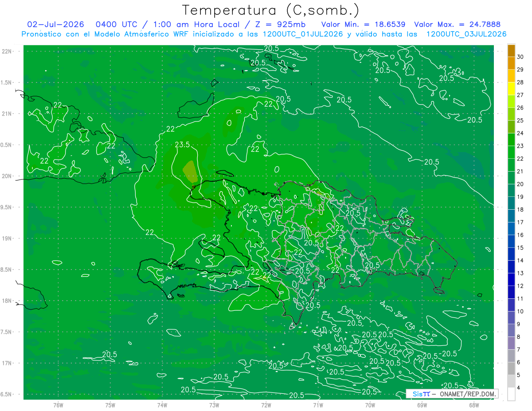This screenshot has width=532, height=411.
Task: Click the 18N latitude axis label
Action: [x=7, y=301]
